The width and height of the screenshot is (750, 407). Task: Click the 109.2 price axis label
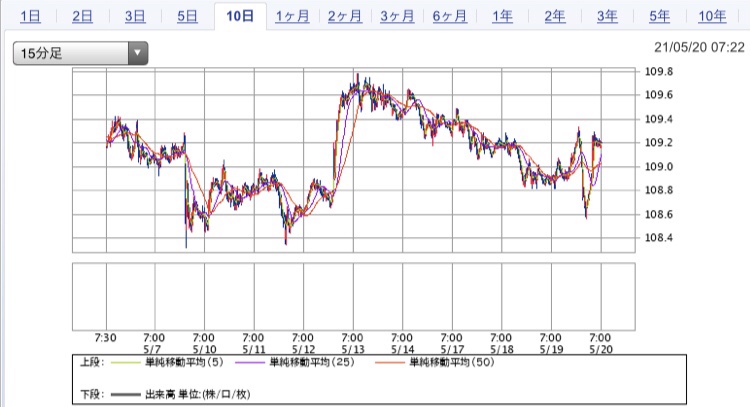pos(659,143)
